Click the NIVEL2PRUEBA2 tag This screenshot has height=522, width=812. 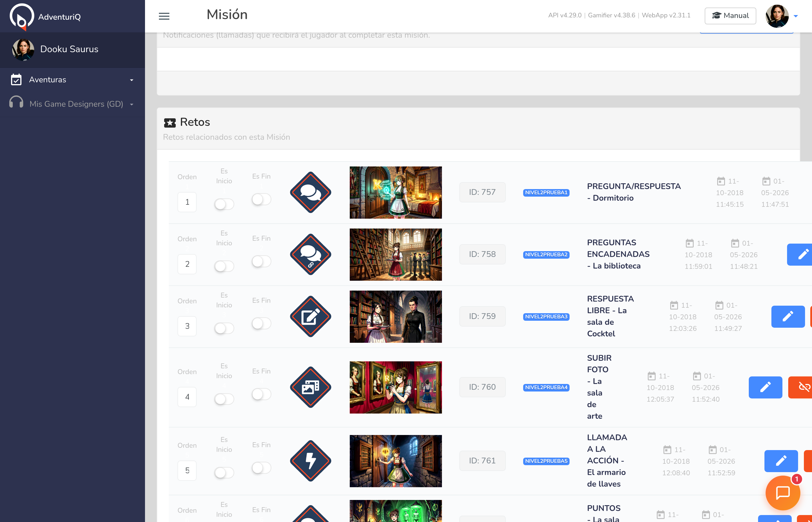546,255
